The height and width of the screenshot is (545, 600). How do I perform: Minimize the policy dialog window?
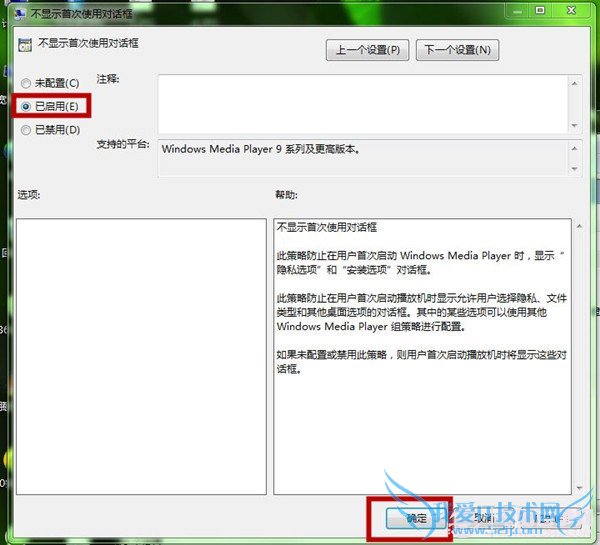pos(517,11)
